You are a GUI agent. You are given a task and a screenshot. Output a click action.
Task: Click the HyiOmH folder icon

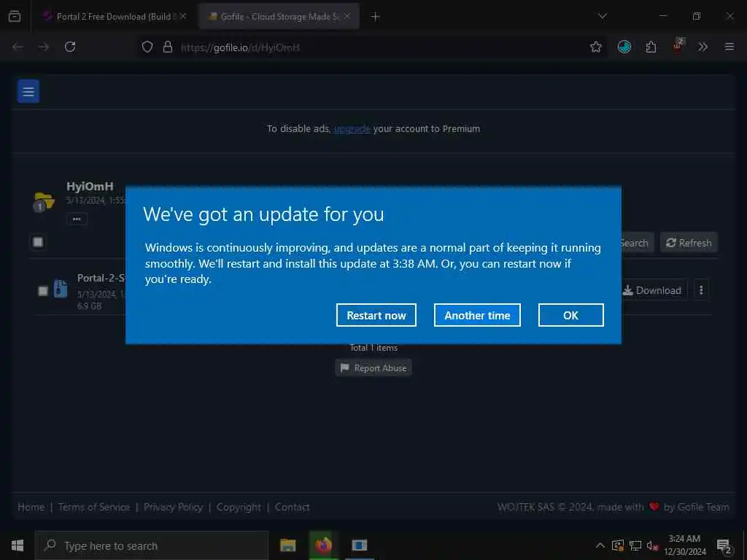44,201
